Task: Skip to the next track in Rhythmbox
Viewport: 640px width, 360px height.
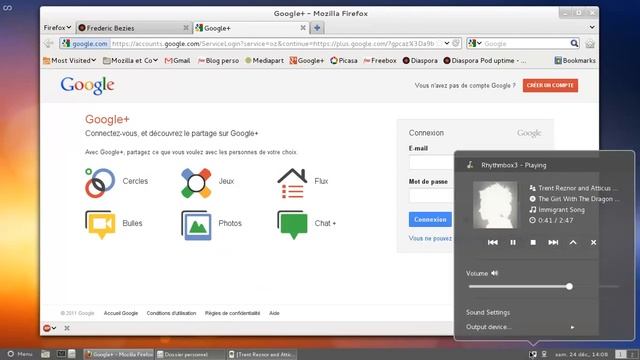Action: 553,242
